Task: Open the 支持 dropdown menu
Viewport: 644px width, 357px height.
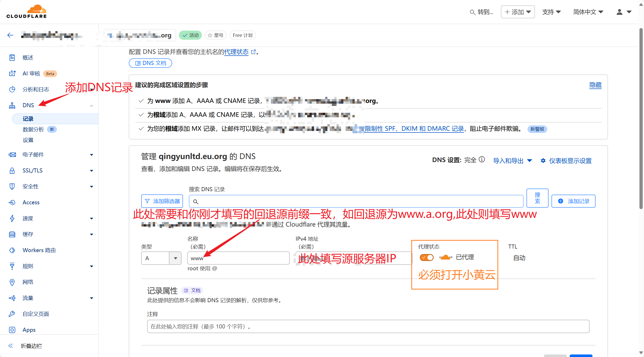Action: click(551, 12)
